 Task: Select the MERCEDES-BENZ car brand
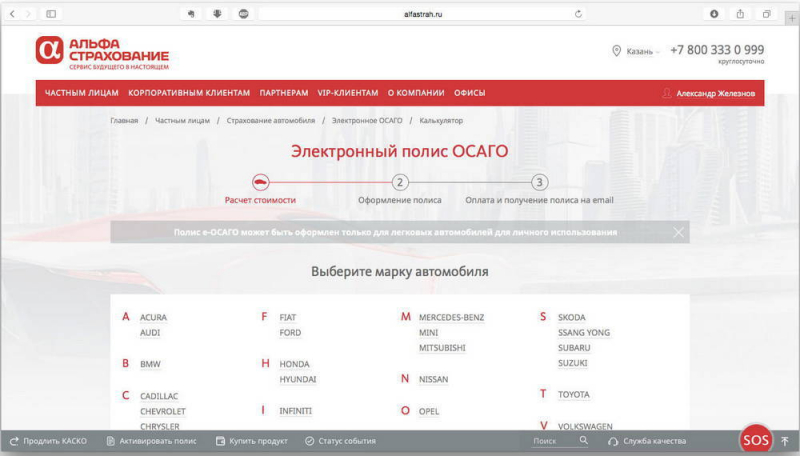451,318
